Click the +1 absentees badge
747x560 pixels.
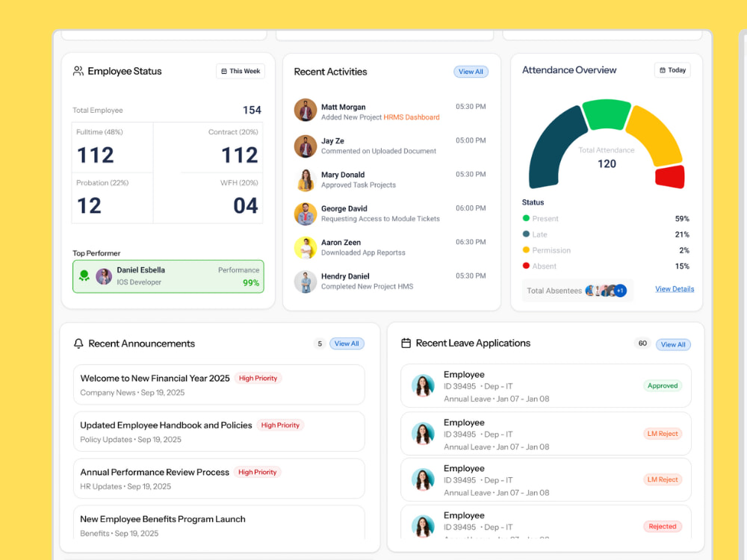coord(620,290)
